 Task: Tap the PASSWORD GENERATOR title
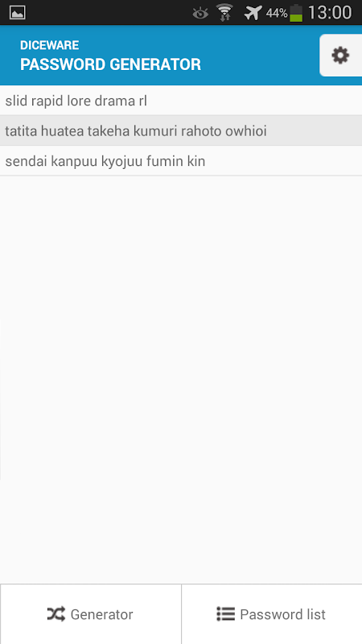point(110,64)
